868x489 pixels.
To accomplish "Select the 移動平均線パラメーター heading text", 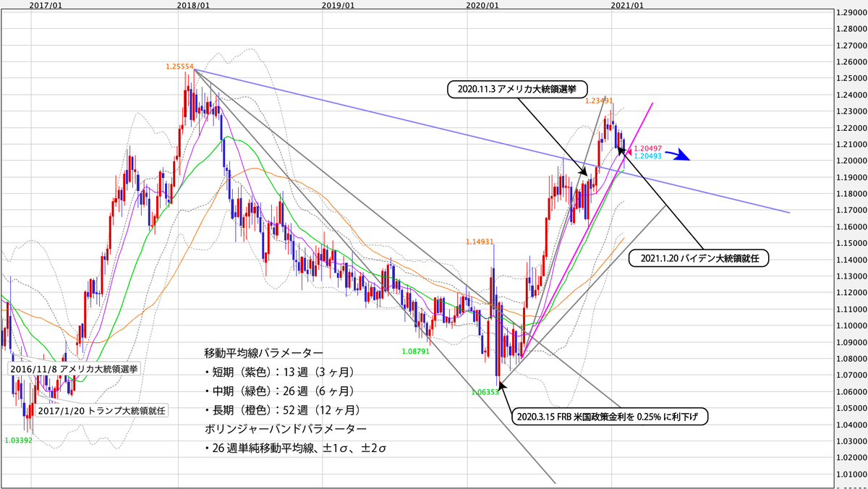I will 264,353.
